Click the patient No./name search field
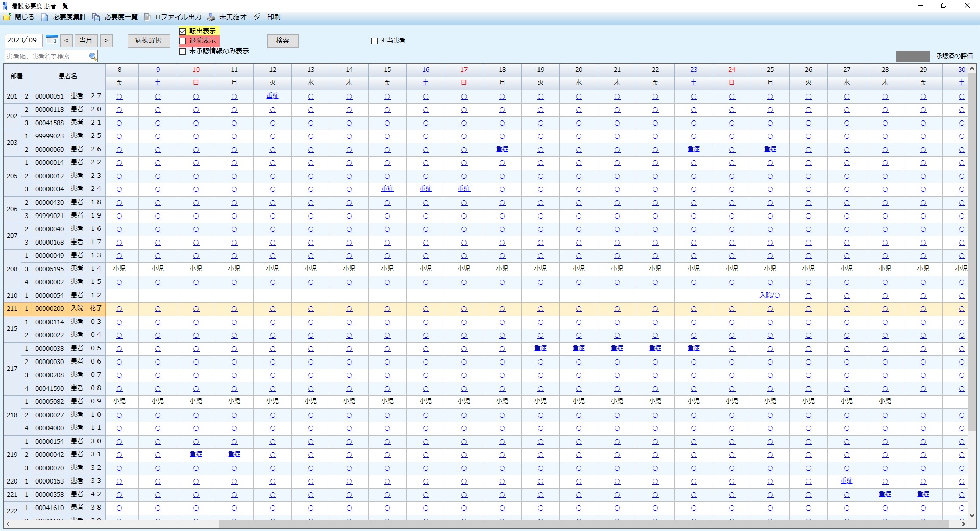Viewport: 980px width, 531px height. coord(46,57)
